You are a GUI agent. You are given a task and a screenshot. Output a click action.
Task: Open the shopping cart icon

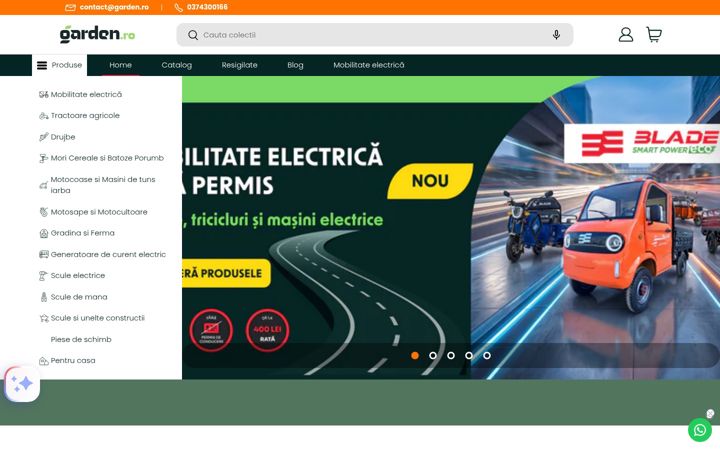click(x=654, y=34)
